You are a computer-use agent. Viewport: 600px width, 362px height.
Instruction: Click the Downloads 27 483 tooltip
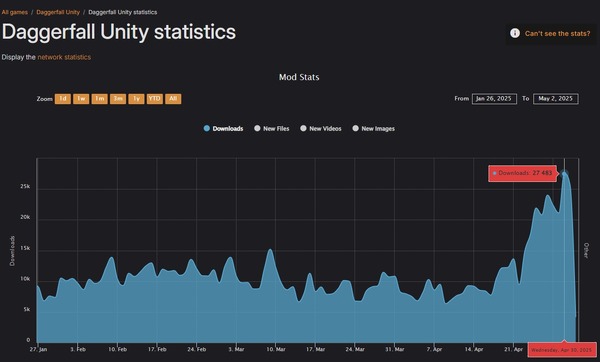point(522,173)
